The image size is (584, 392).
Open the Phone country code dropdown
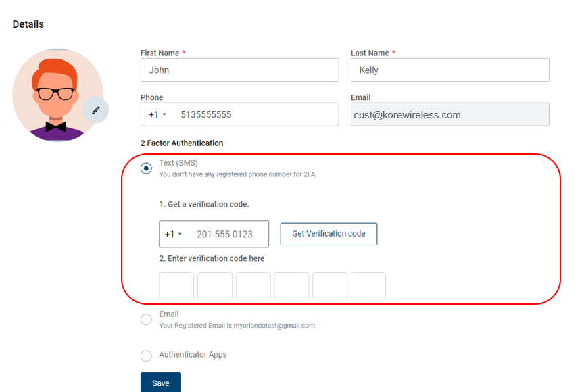pyautogui.click(x=157, y=115)
